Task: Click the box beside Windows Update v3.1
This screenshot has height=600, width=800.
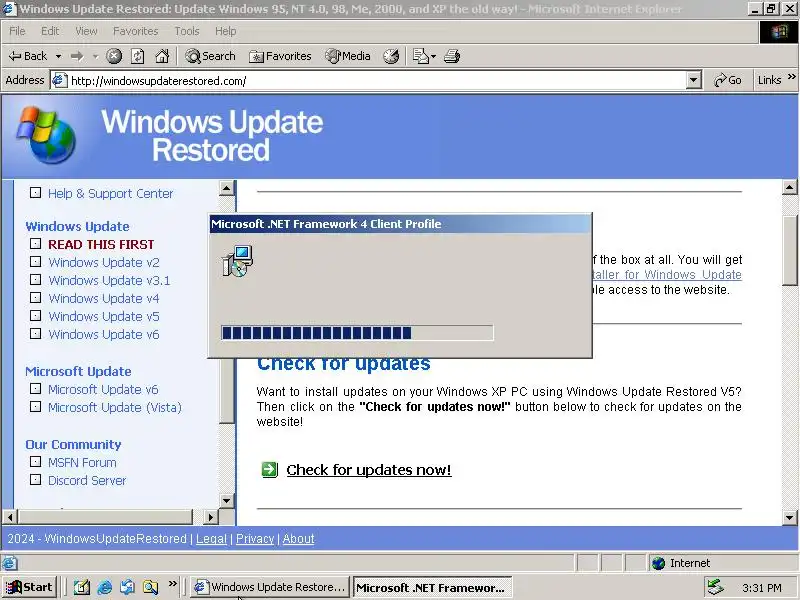Action: pyautogui.click(x=35, y=280)
